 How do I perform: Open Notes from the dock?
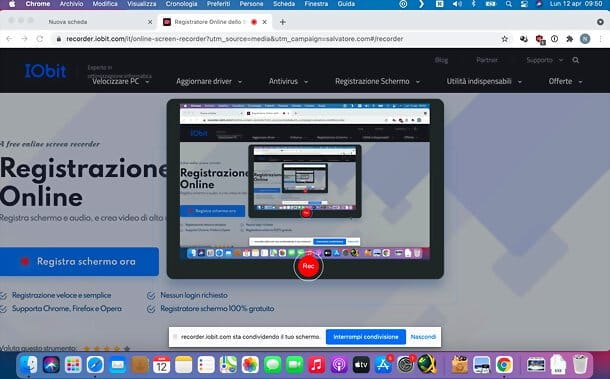pos(184,365)
